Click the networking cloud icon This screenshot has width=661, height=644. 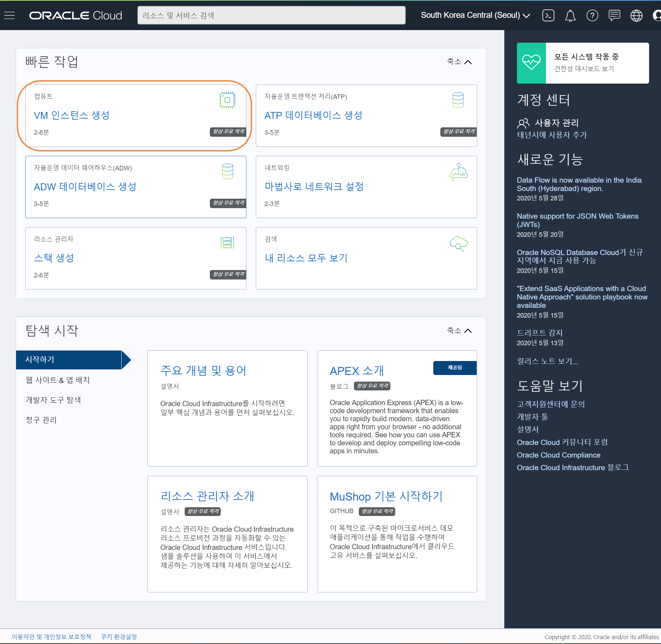click(x=458, y=172)
